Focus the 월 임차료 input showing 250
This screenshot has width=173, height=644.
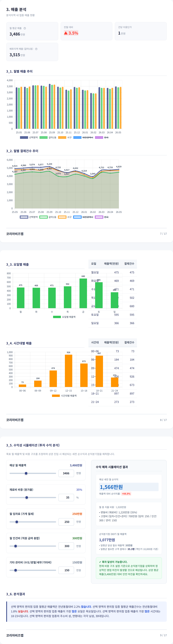click(66, 522)
